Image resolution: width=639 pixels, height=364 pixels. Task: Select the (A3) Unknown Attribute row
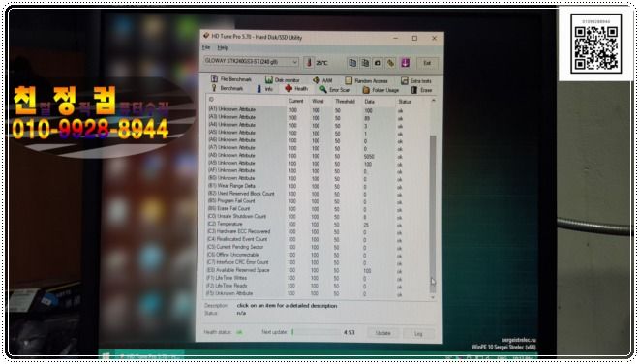click(318, 117)
